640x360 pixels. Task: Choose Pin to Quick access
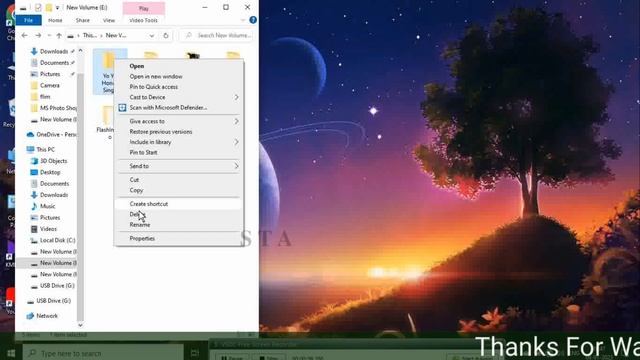(x=153, y=87)
